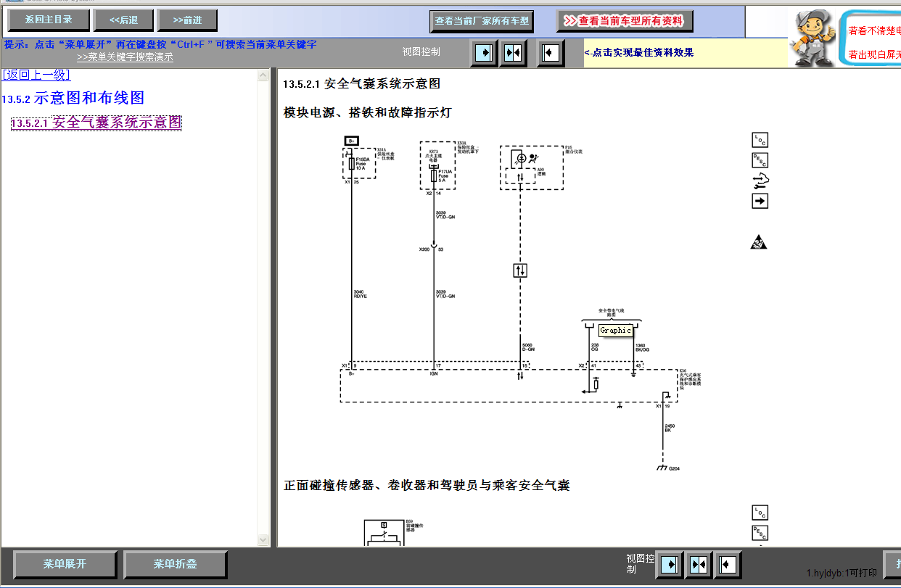Open 查看当前厂家所有车型
The width and height of the screenshot is (901, 588).
click(482, 21)
